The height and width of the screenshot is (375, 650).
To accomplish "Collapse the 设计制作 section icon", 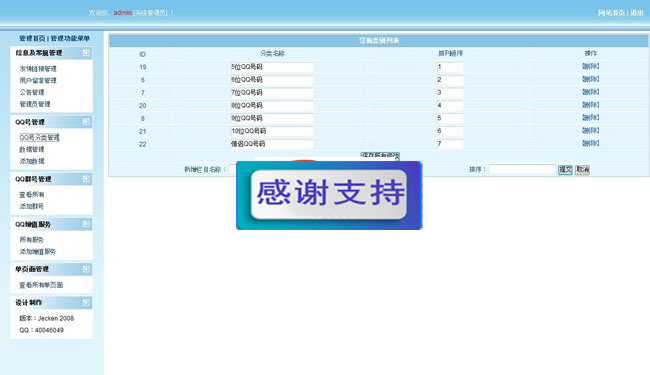I will coord(86,302).
